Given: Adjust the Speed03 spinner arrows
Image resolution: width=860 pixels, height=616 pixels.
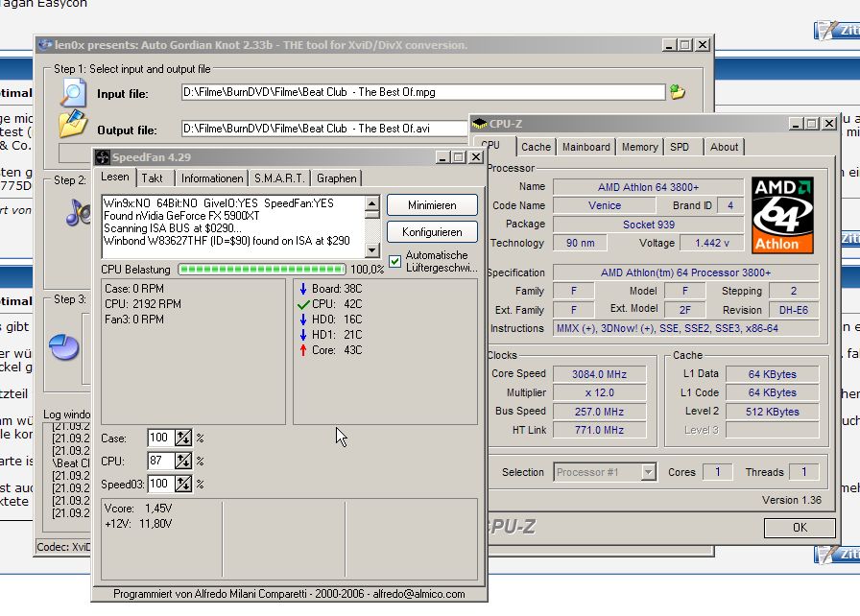Looking at the screenshot, I should pyautogui.click(x=183, y=484).
